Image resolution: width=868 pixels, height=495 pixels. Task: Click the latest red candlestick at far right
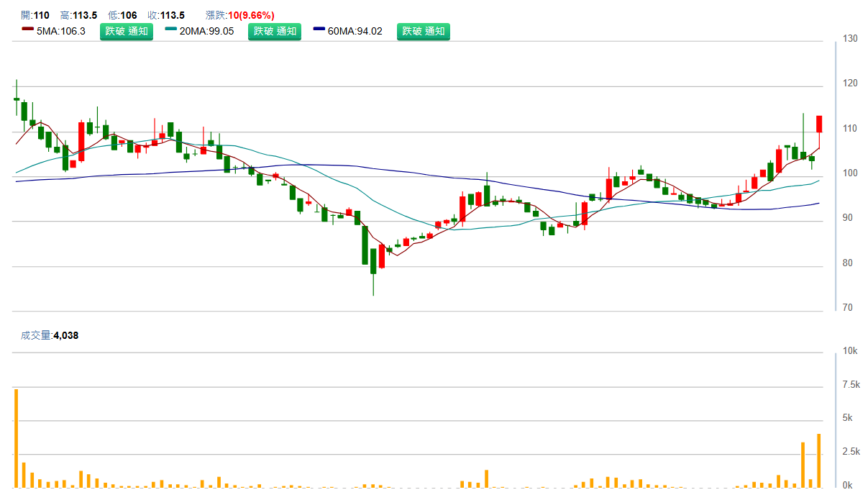pos(819,123)
